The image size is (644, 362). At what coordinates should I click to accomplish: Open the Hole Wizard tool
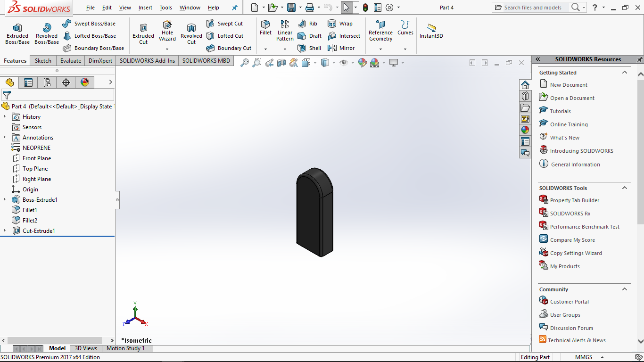point(167,30)
